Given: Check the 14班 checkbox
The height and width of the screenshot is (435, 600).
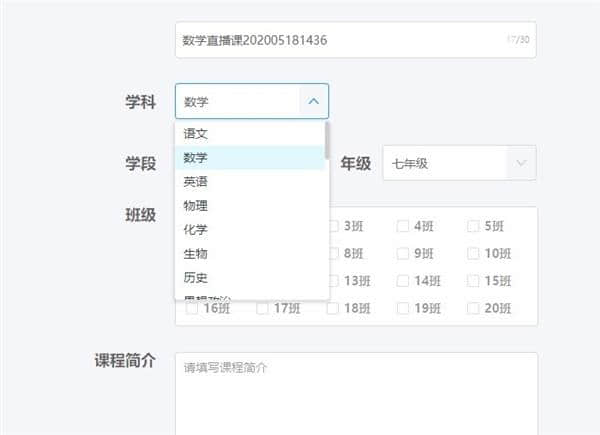Looking at the screenshot, I should (403, 281).
